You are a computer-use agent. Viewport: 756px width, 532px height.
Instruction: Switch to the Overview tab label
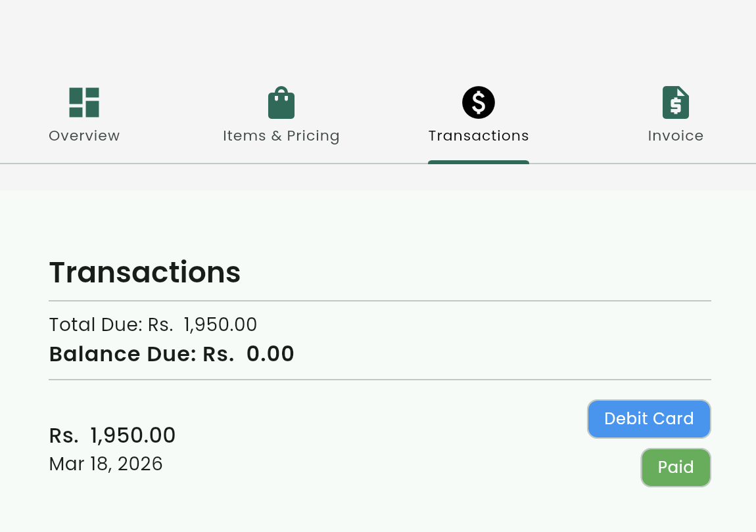tap(84, 136)
